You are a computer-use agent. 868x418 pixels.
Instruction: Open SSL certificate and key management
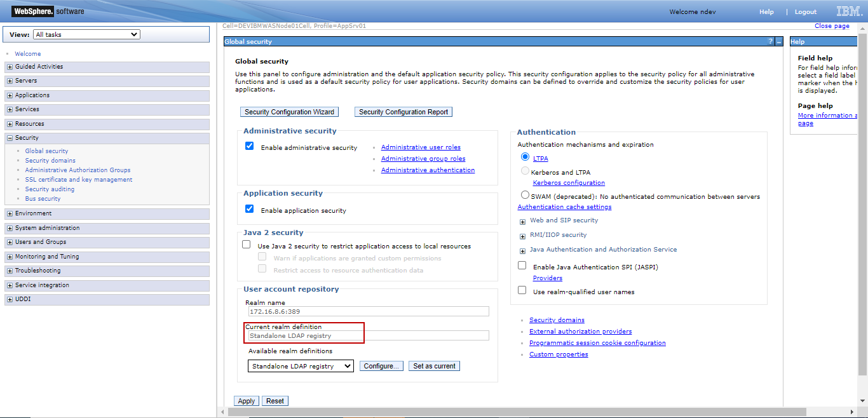tap(79, 180)
